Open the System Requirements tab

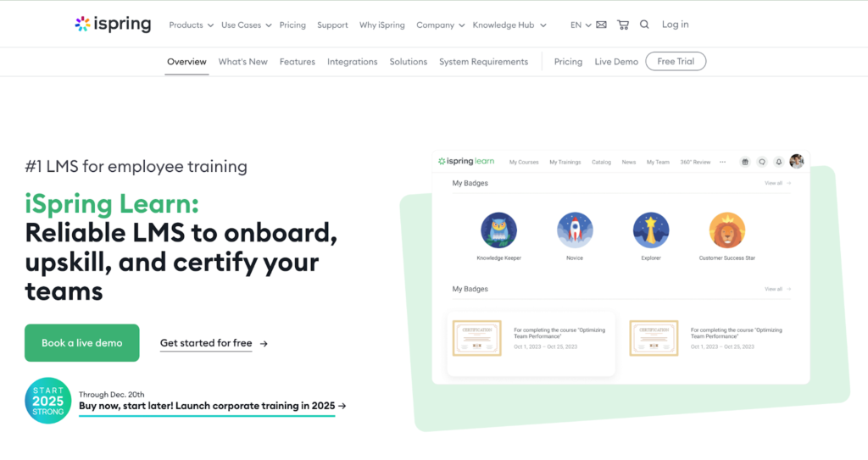[x=483, y=62]
